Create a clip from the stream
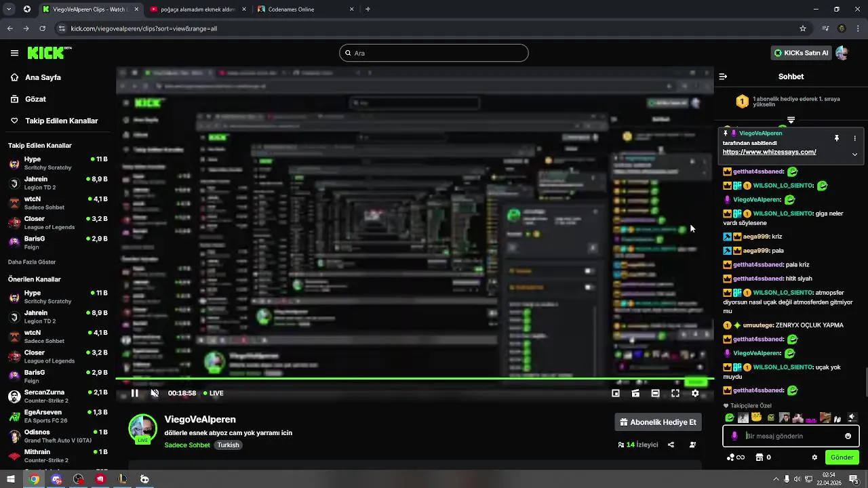This screenshot has height=488, width=868. pyautogui.click(x=635, y=393)
